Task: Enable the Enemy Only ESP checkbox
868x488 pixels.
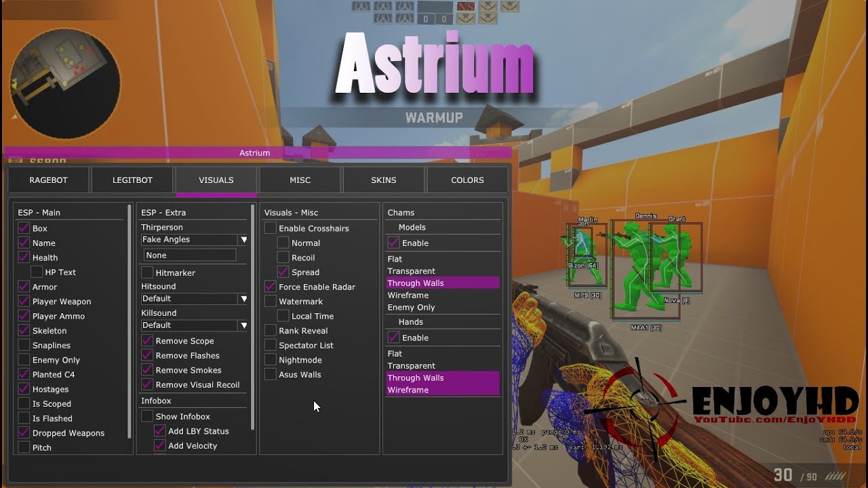Action: 24,360
